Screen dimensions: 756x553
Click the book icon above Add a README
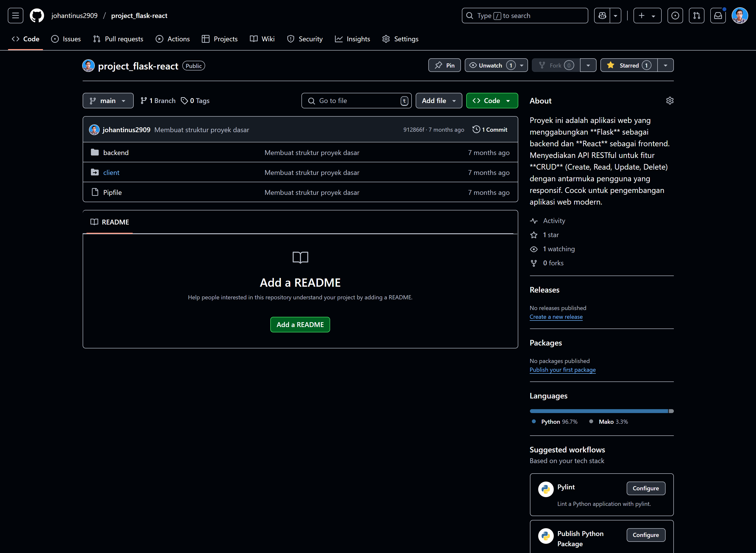pos(300,257)
